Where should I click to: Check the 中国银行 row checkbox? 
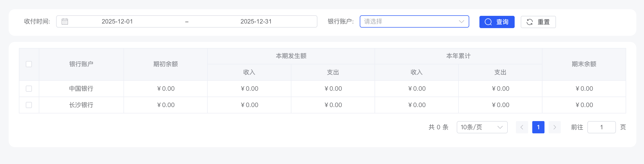(29, 89)
